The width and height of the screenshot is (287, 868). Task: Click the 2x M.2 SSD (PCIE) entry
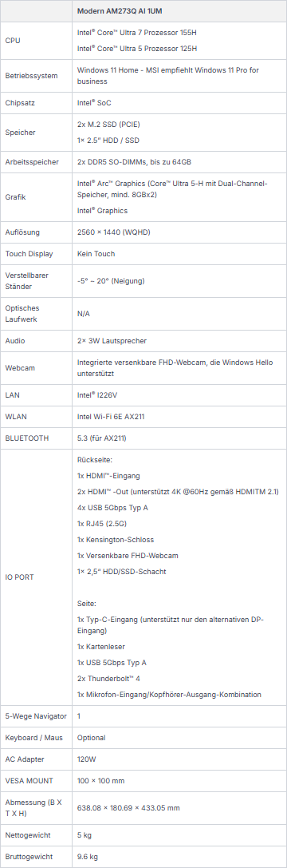click(108, 125)
